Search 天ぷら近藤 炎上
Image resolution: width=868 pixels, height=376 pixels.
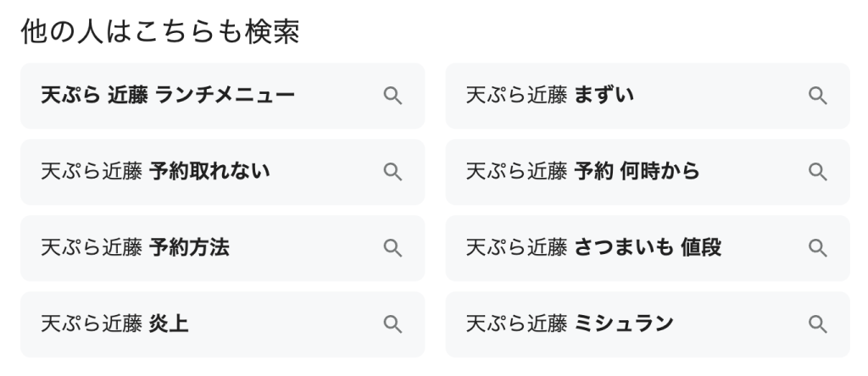(114, 323)
